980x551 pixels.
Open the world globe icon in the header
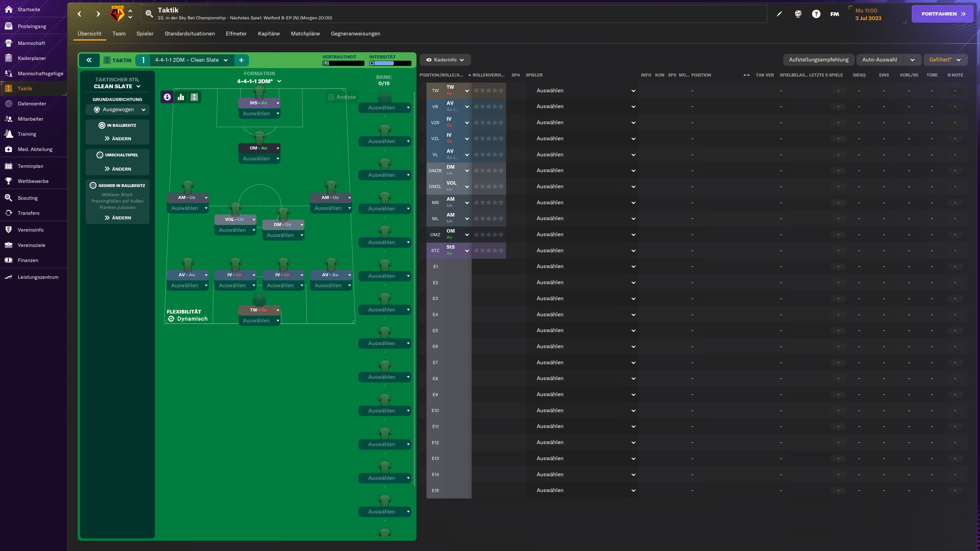(798, 14)
